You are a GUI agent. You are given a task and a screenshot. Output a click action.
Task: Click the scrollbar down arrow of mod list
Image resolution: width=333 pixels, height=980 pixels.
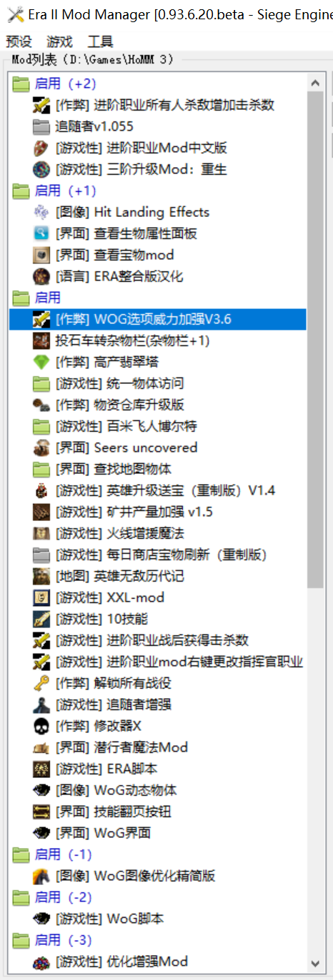315,963
